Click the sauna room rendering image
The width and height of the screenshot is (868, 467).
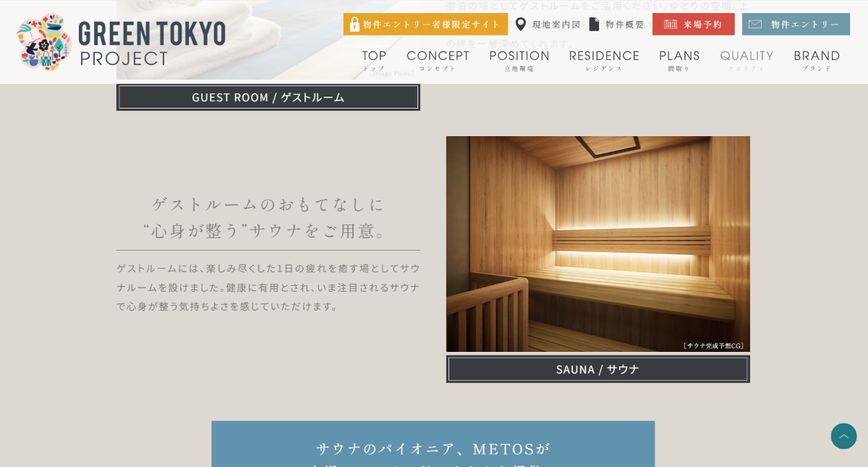coord(597,244)
